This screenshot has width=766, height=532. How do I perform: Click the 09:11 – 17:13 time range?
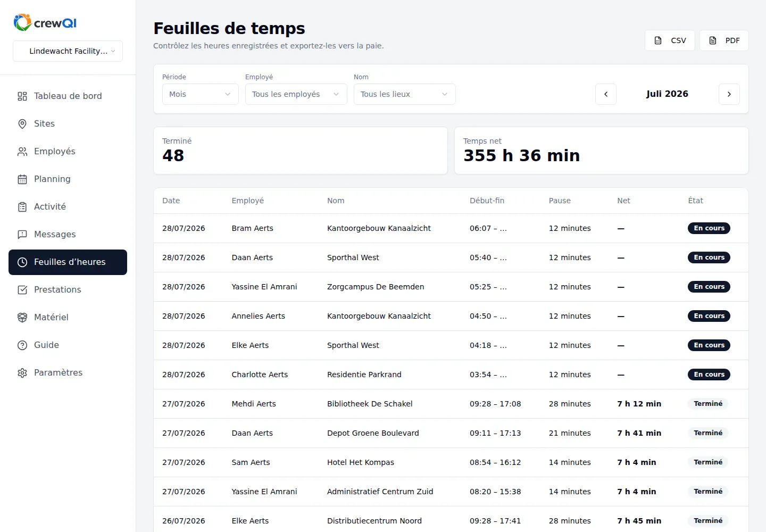[495, 433]
